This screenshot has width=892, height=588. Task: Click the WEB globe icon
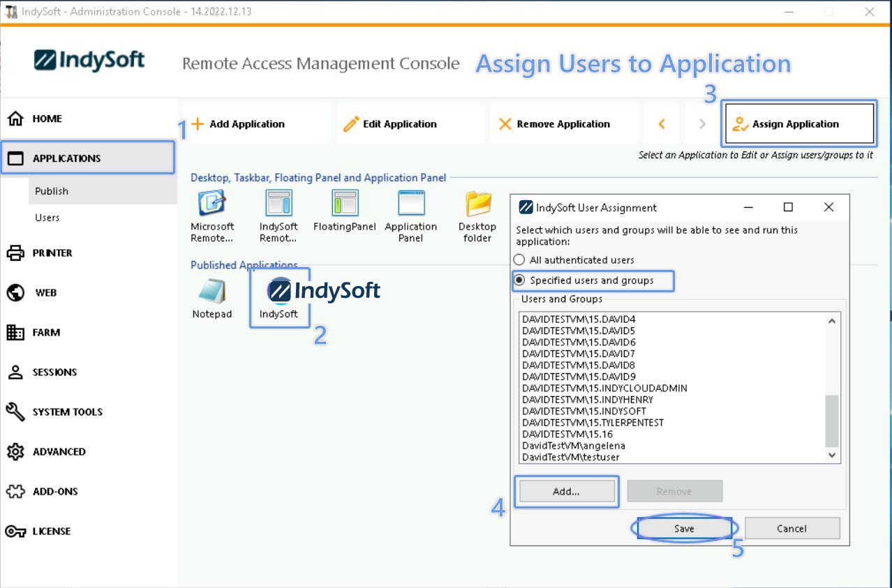pos(15,292)
